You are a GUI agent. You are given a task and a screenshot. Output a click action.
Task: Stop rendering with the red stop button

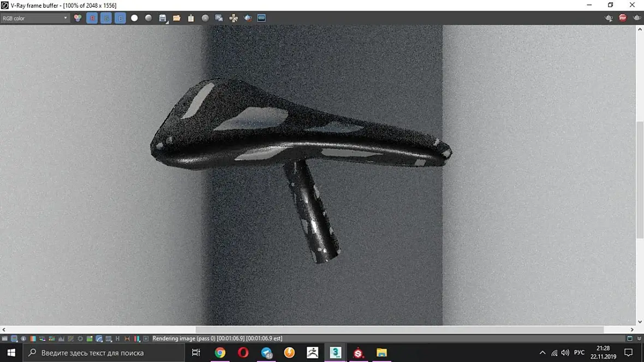pyautogui.click(x=623, y=18)
